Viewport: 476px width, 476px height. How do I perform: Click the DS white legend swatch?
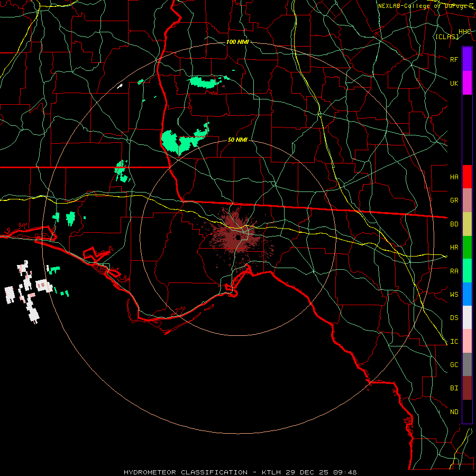click(467, 317)
